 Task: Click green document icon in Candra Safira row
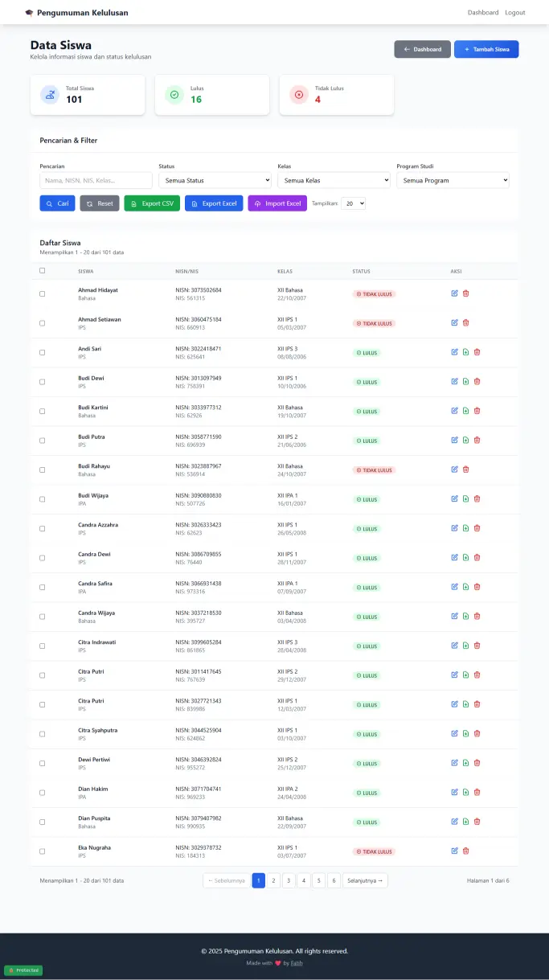pos(465,587)
